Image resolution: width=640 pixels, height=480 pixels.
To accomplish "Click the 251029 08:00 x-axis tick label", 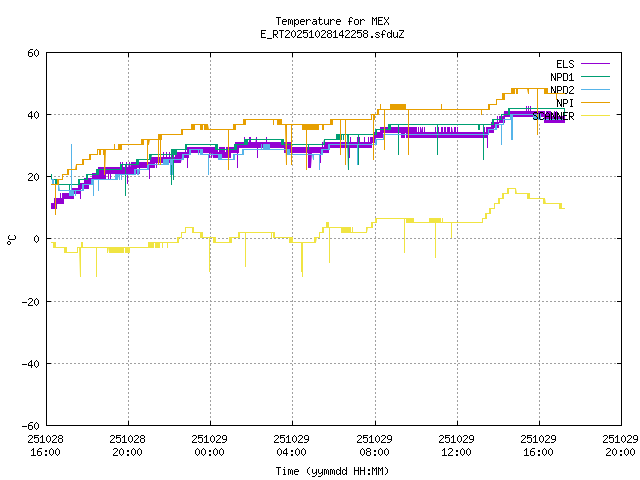I will click(375, 445).
